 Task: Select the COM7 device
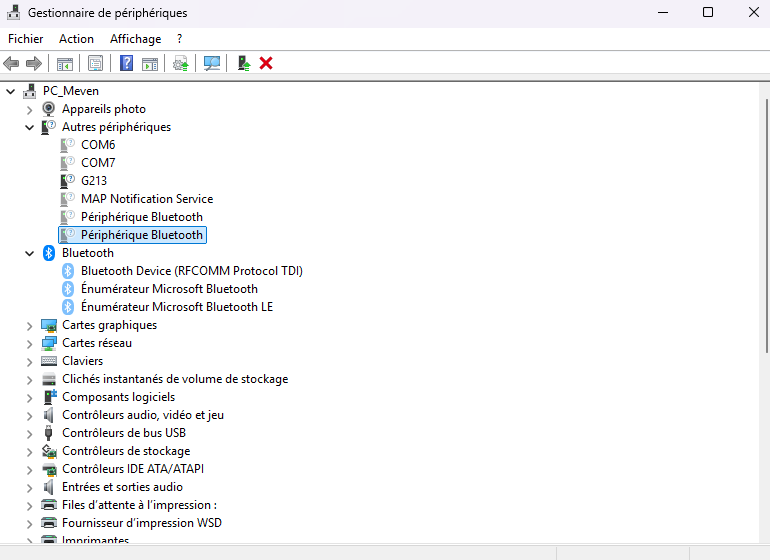coord(98,163)
